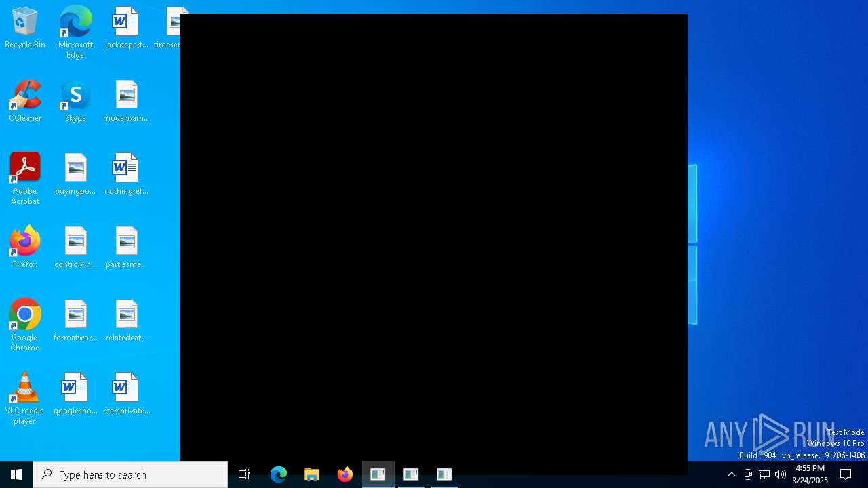Select the googlesho Word document icon
Viewport: 868px width, 488px height.
[x=75, y=394]
